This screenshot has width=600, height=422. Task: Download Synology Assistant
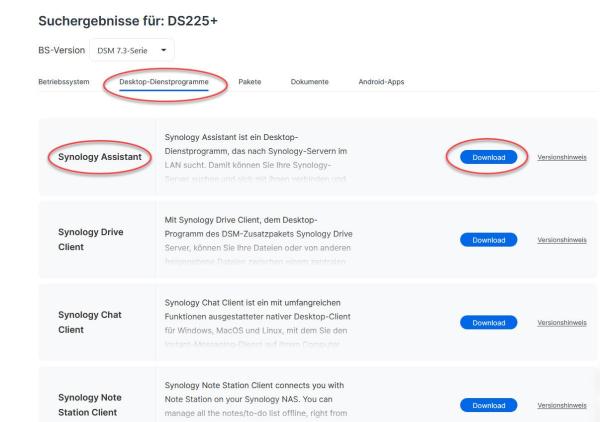tap(489, 157)
